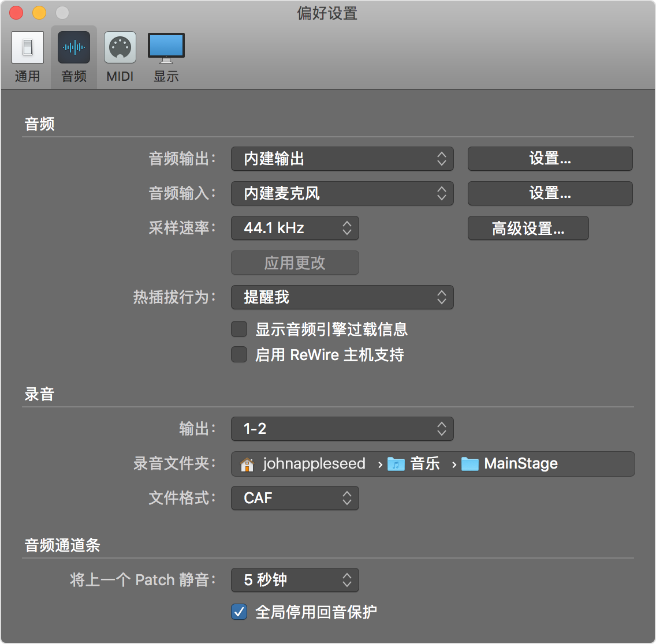Click the johnappleseed home folder icon
This screenshot has width=656, height=644.
pos(247,464)
